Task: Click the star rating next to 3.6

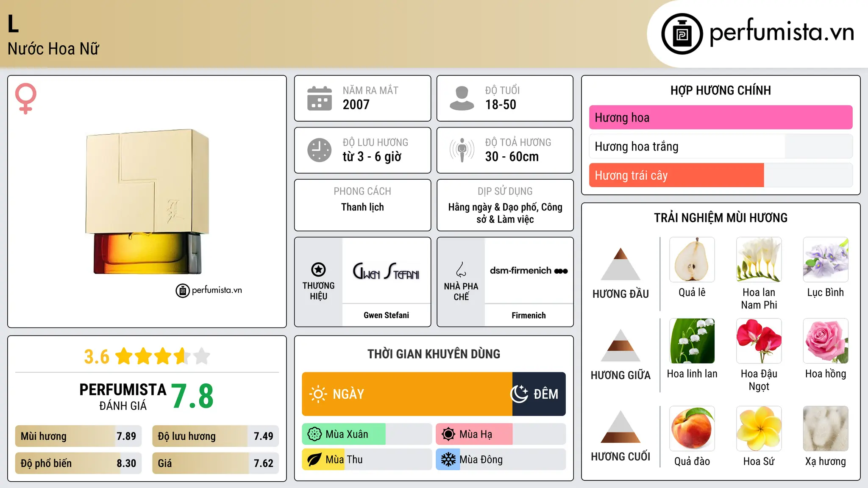Action: (x=163, y=356)
